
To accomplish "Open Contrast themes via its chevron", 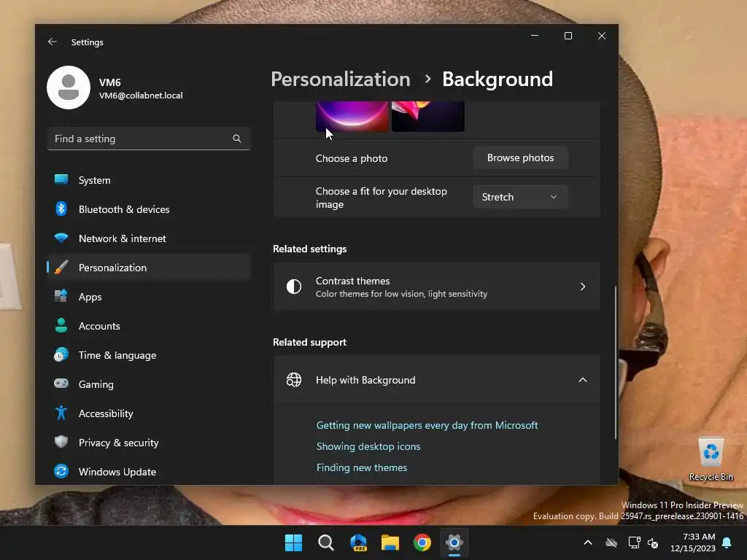I will [x=583, y=287].
